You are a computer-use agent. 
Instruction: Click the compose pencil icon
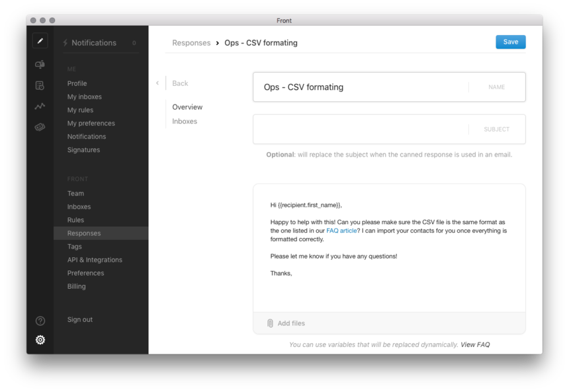coord(40,40)
